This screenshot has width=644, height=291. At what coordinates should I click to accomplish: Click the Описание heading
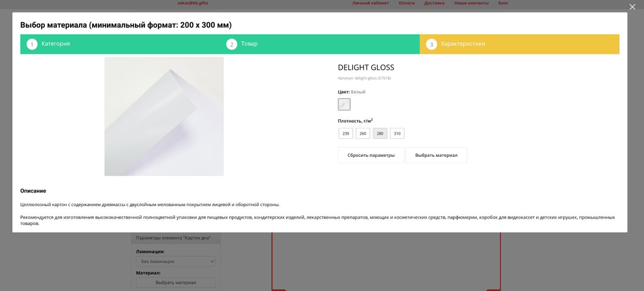(33, 191)
